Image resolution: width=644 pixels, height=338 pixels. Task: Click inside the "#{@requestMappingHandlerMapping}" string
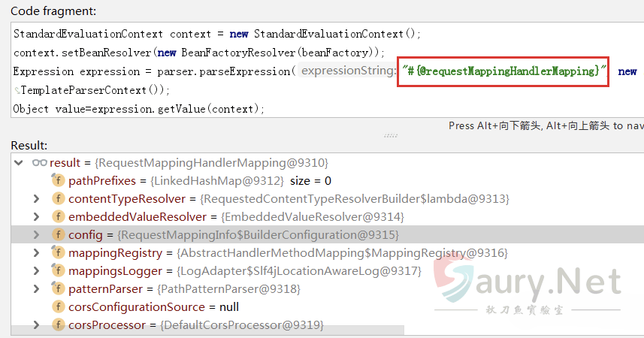coord(502,71)
